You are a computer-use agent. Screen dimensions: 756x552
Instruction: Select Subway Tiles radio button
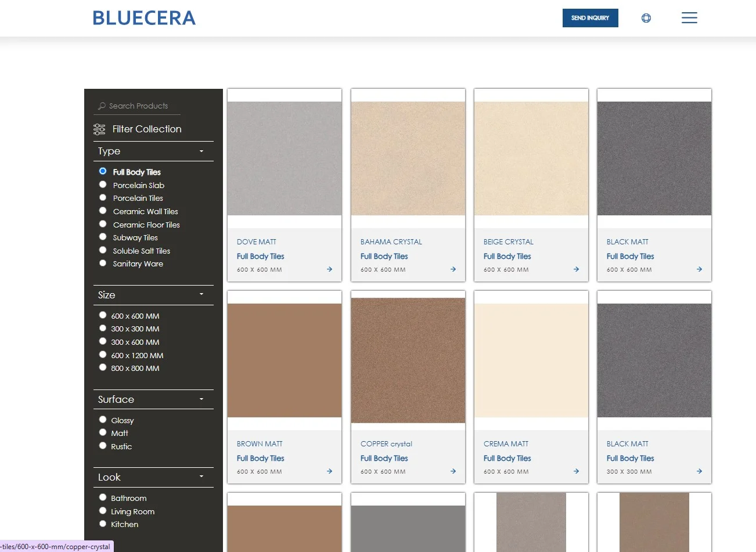pos(103,237)
